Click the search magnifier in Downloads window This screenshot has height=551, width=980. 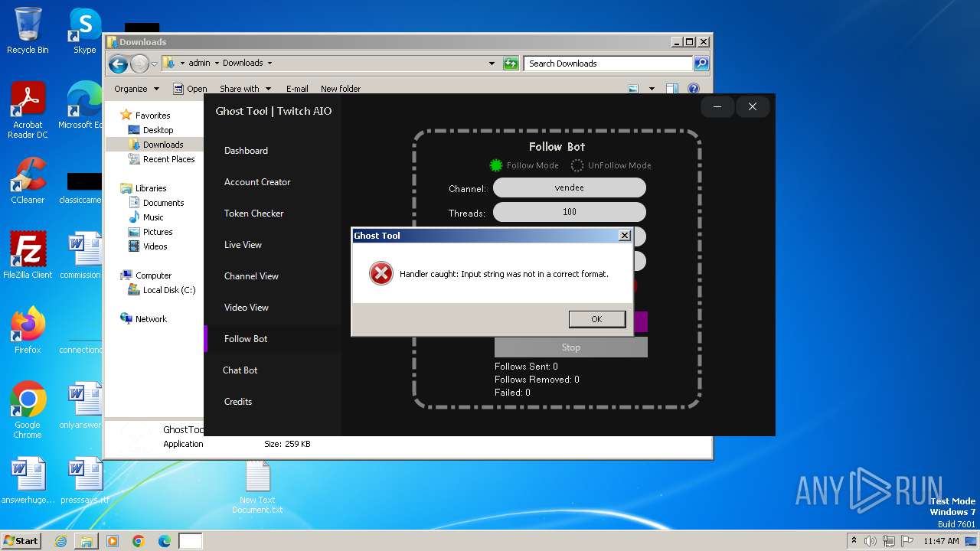[701, 64]
